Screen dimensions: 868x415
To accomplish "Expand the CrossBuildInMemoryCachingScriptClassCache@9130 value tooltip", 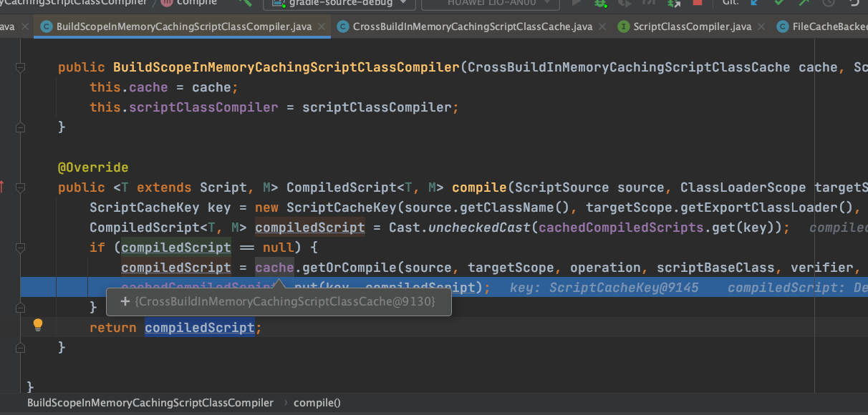I will tap(125, 302).
